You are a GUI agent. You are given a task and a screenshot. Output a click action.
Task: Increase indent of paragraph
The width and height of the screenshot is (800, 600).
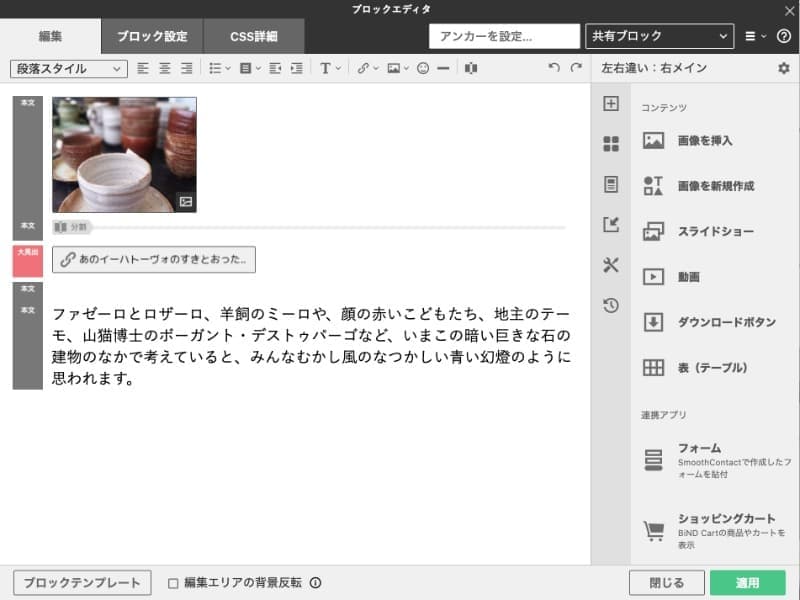[296, 68]
